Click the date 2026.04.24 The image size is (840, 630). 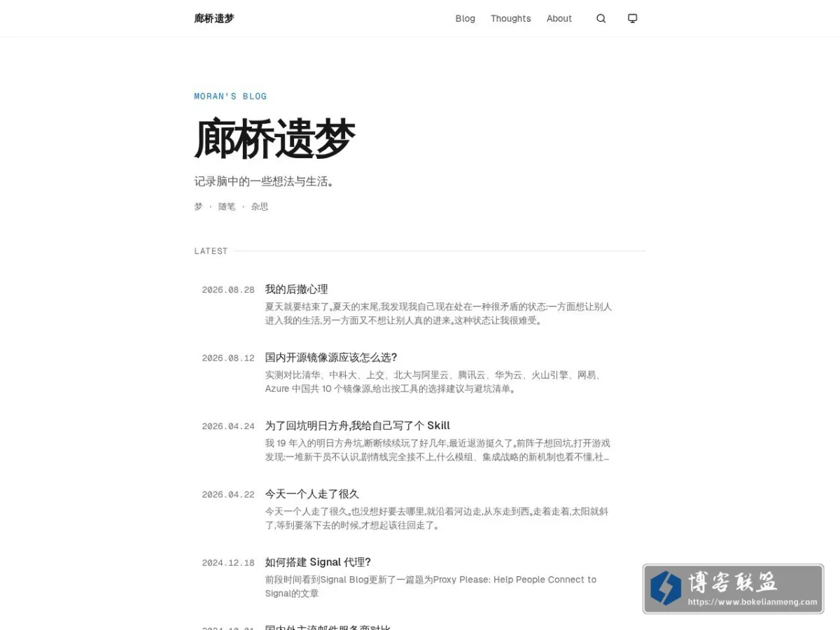click(x=228, y=426)
